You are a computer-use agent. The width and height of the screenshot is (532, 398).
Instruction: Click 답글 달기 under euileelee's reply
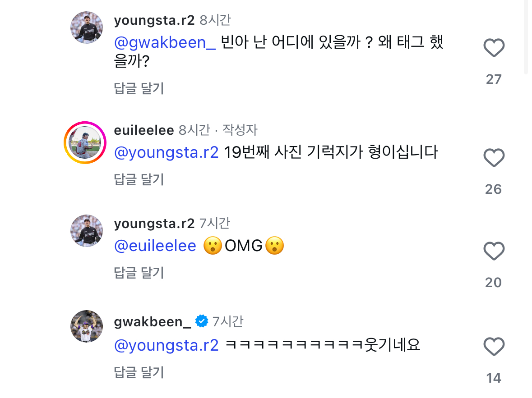(139, 179)
